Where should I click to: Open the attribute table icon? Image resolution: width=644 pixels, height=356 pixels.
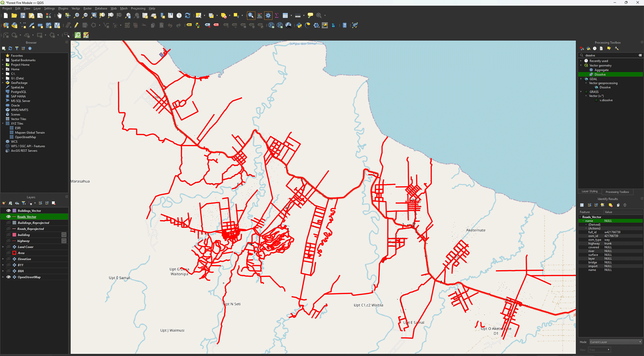[285, 15]
